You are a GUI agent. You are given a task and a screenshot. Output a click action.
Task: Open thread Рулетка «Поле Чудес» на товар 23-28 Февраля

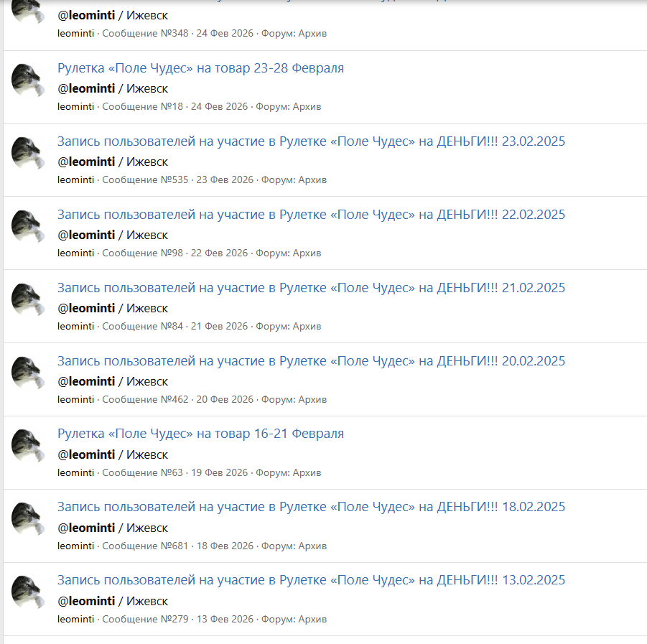(x=200, y=68)
